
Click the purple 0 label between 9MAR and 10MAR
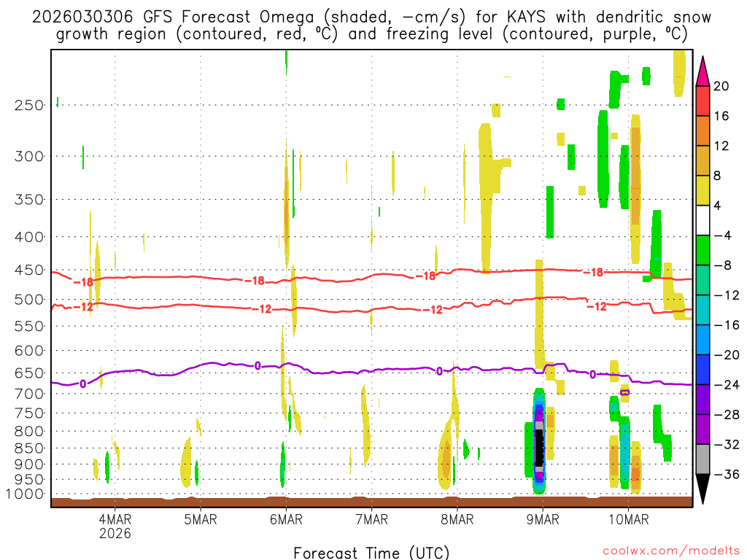[x=592, y=375]
